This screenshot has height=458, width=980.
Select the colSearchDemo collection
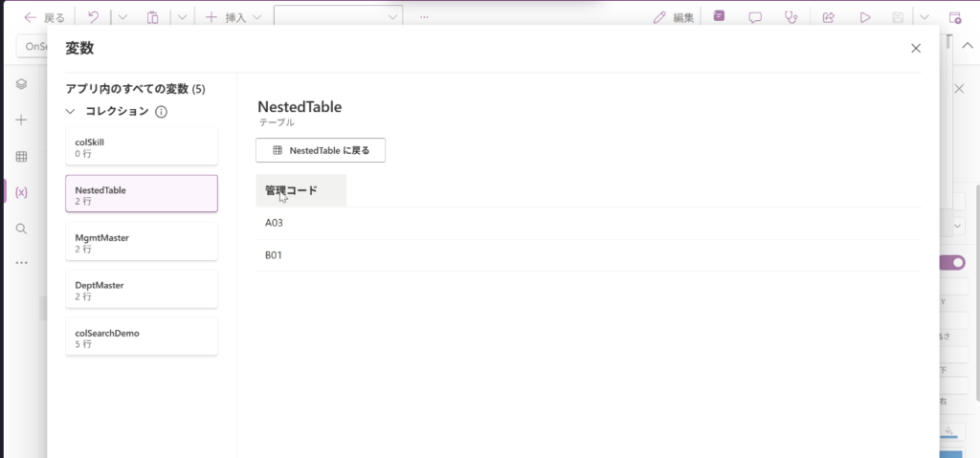(142, 338)
